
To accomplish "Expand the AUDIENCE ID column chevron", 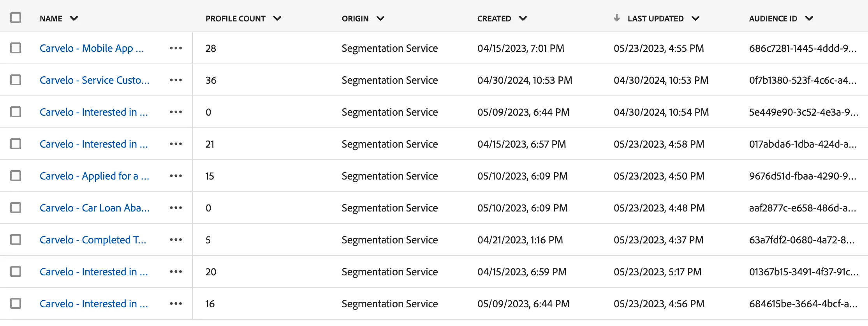I will (x=809, y=18).
